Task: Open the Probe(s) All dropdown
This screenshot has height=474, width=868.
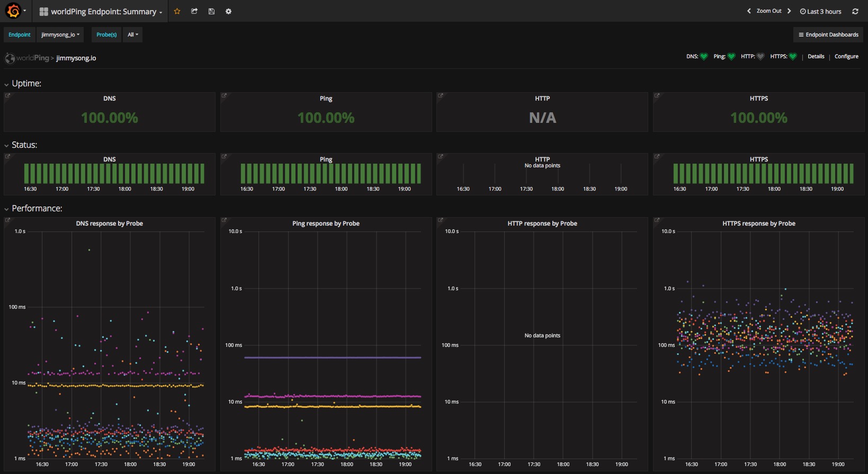Action: pos(132,35)
